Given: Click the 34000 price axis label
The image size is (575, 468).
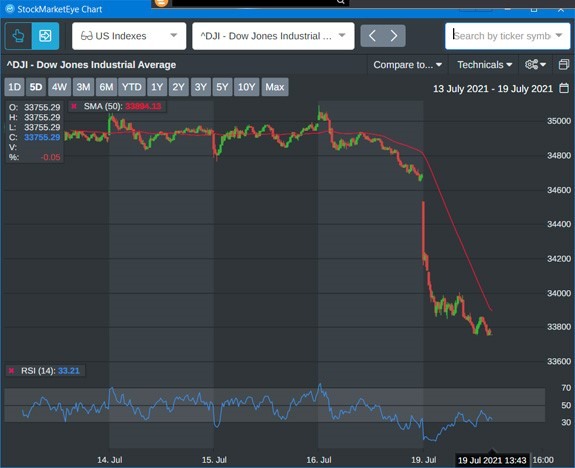Looking at the screenshot, I should tap(559, 293).
